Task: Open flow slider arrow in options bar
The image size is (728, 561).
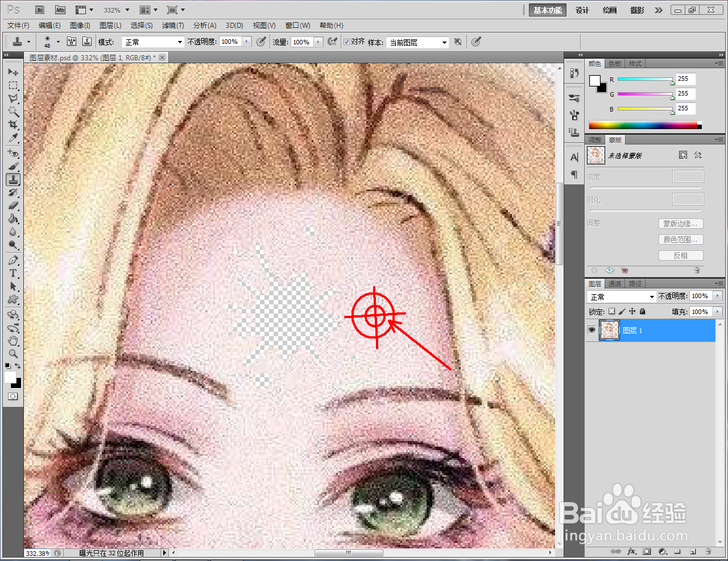Action: click(x=318, y=42)
